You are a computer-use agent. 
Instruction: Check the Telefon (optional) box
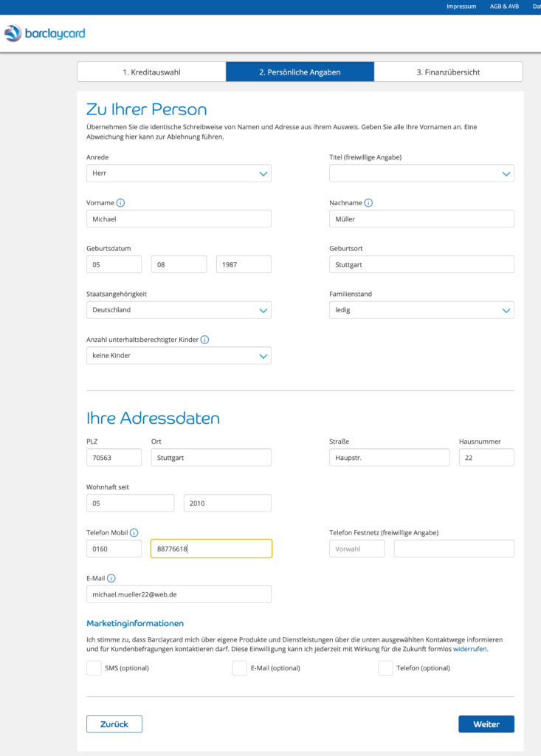[385, 668]
